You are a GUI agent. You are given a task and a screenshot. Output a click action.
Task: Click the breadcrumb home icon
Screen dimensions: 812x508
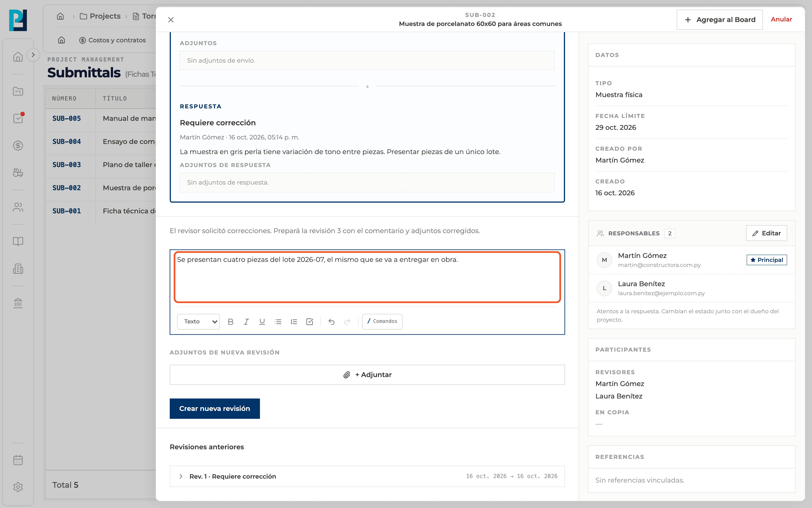coord(60,16)
